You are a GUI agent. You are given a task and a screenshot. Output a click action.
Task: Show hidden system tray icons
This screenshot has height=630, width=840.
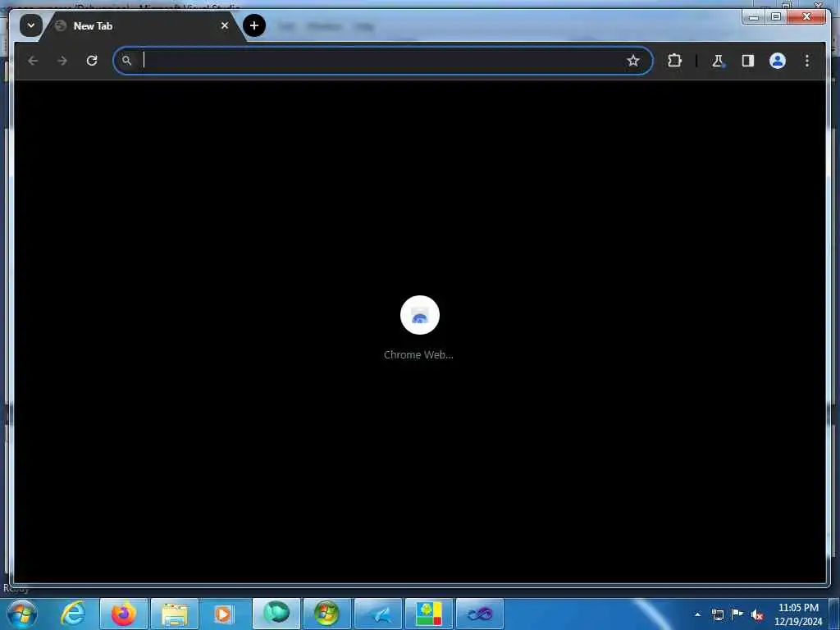tap(697, 614)
